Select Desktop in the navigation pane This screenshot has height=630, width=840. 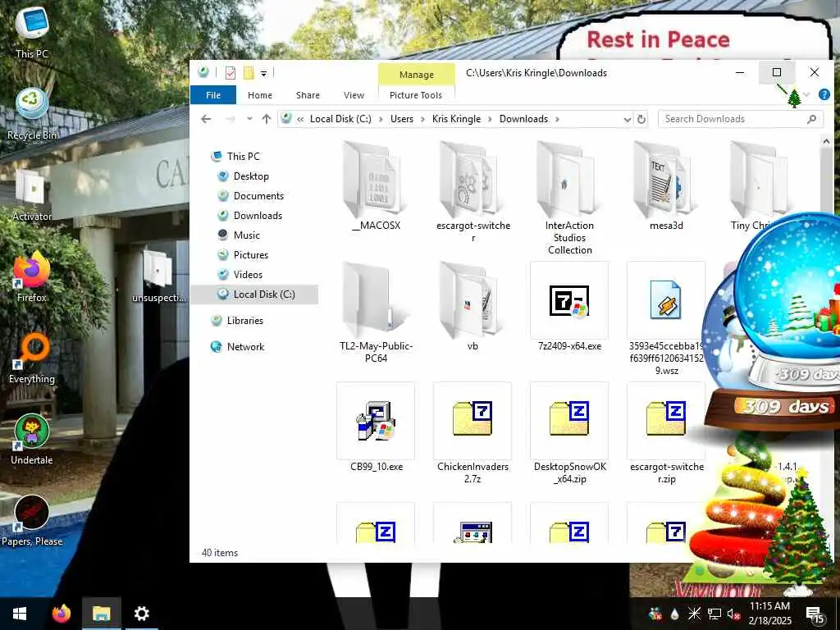(x=251, y=176)
